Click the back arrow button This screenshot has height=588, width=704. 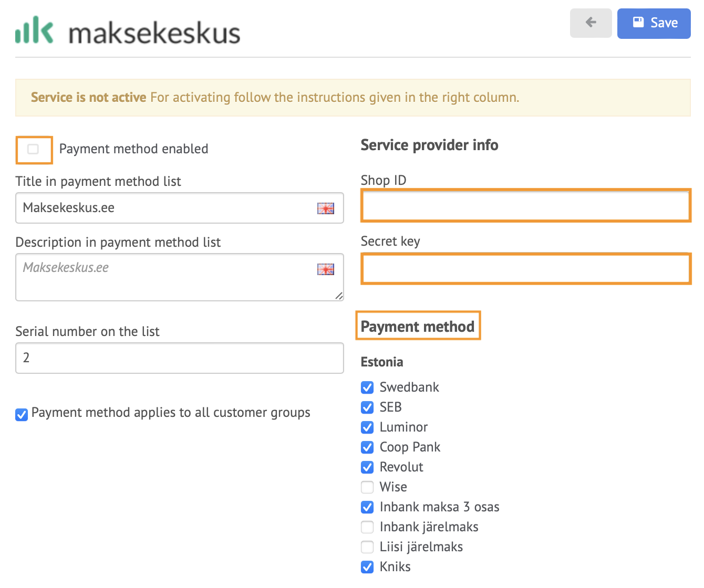tap(591, 23)
